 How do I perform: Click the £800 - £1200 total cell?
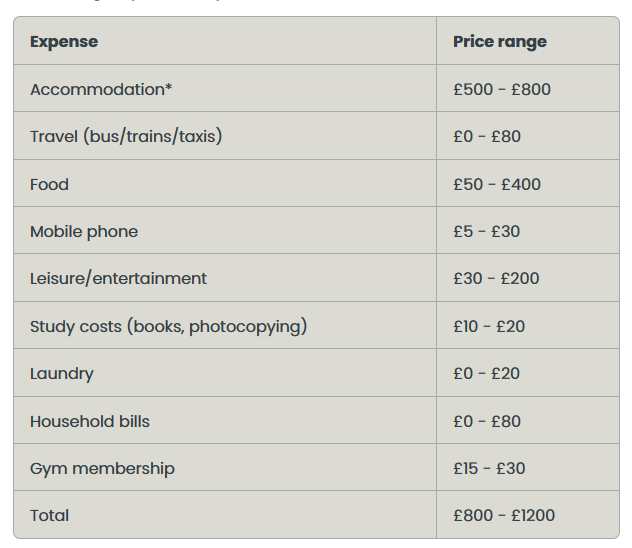[504, 515]
